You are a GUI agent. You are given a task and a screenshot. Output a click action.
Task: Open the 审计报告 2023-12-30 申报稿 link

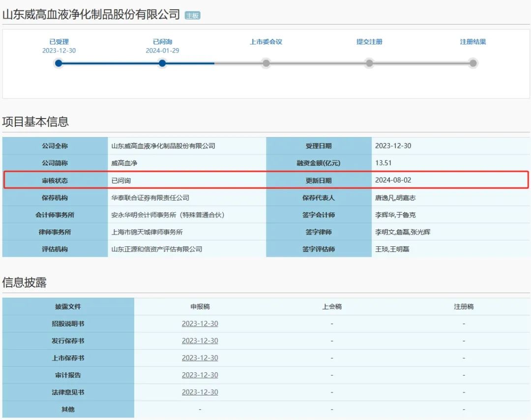point(200,375)
